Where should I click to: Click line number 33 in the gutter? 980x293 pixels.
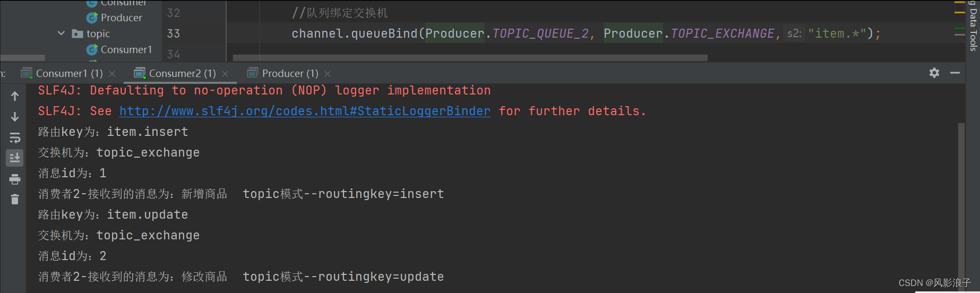coord(174,33)
